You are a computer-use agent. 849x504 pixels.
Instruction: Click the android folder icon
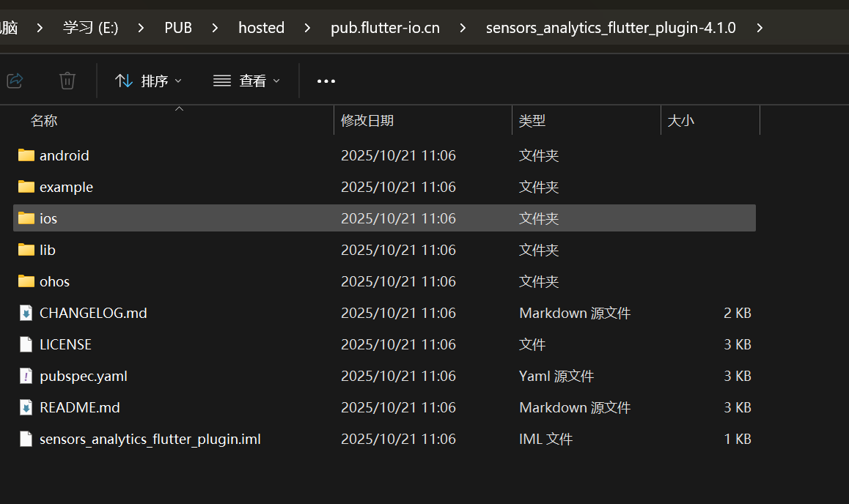[26, 156]
